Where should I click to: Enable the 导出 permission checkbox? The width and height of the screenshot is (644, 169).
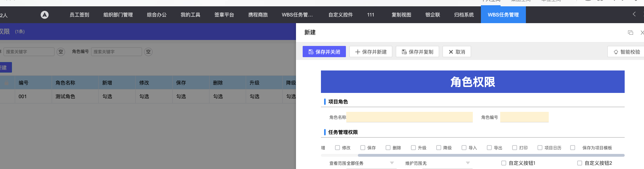click(x=489, y=148)
